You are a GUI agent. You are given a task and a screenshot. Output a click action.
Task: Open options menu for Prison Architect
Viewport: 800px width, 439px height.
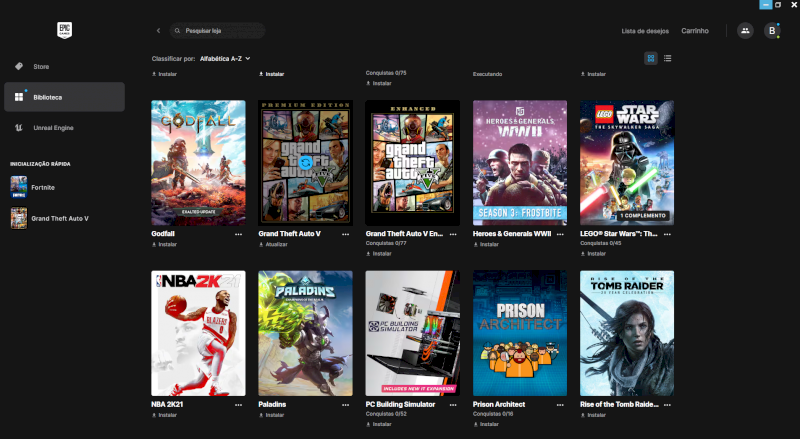click(x=560, y=404)
